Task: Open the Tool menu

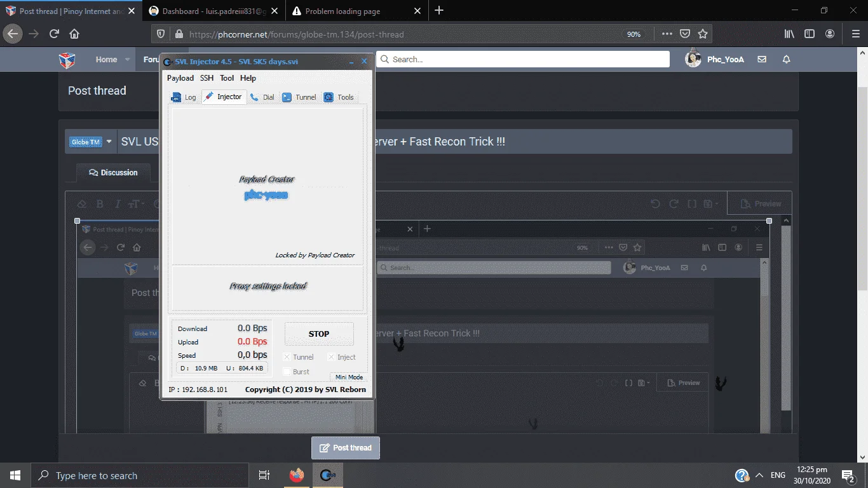Action: click(227, 78)
